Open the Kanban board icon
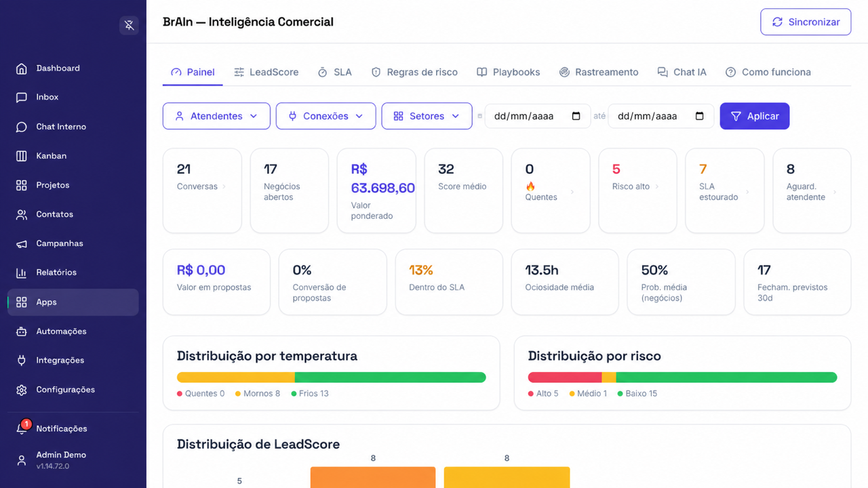This screenshot has height=488, width=868. pyautogui.click(x=22, y=156)
